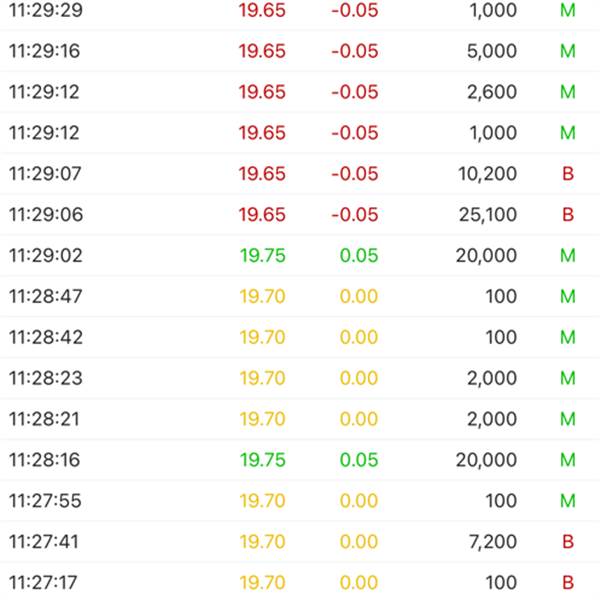Image resolution: width=600 pixels, height=600 pixels.
Task: Select the trade row at 11:29:29
Action: tap(300, 11)
